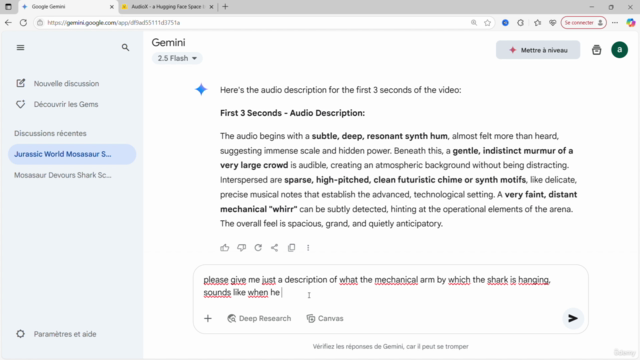Screen dimensions: 640x360
Task: Share the response via the share icon
Action: click(x=275, y=248)
